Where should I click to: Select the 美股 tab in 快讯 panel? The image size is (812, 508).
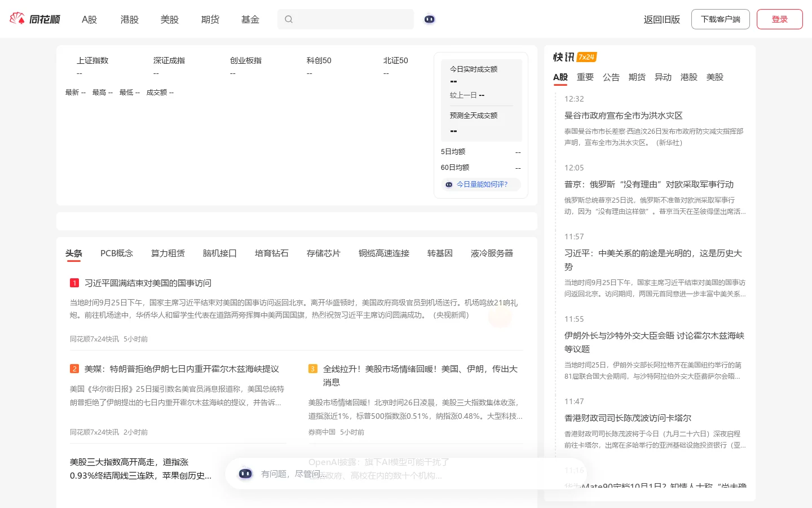pyautogui.click(x=715, y=77)
